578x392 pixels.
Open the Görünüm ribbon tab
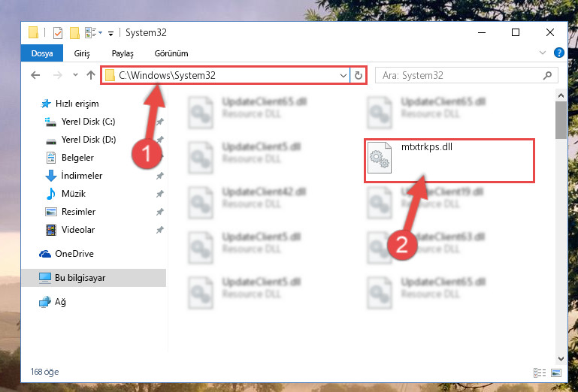[x=171, y=53]
